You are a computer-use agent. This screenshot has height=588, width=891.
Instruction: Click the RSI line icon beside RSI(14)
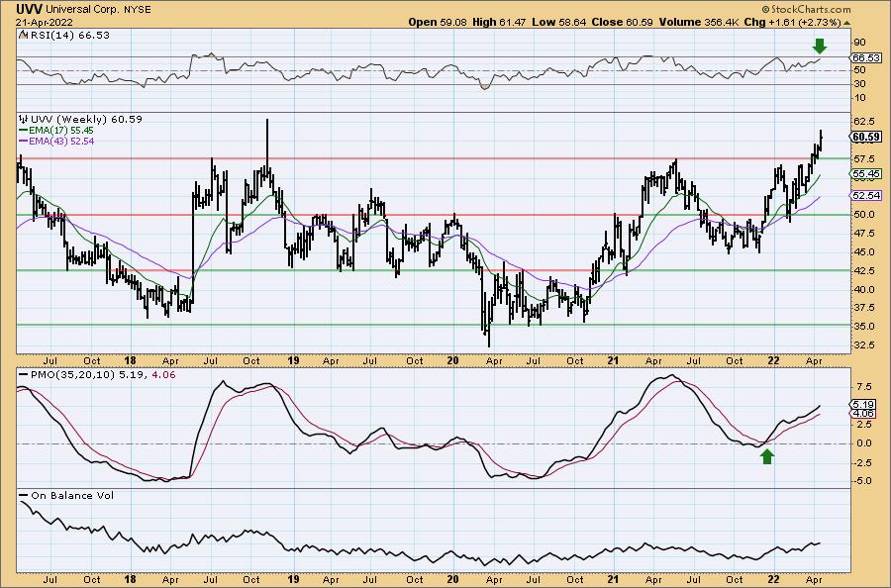pyautogui.click(x=23, y=35)
